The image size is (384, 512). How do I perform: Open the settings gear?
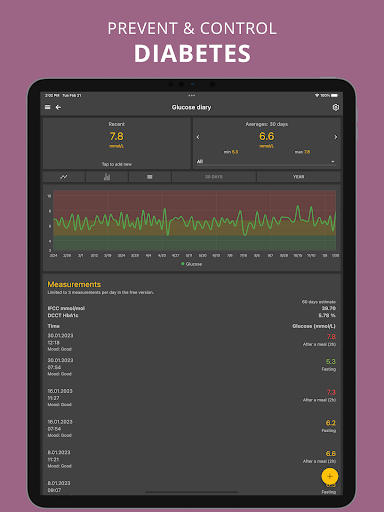(335, 107)
